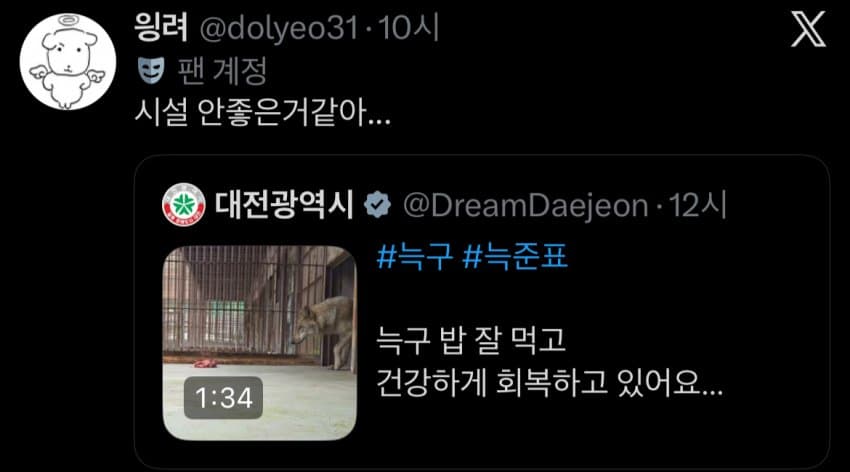Select the tweet text 시설 안좋은거같아...
This screenshot has width=850, height=472.
pos(262,113)
